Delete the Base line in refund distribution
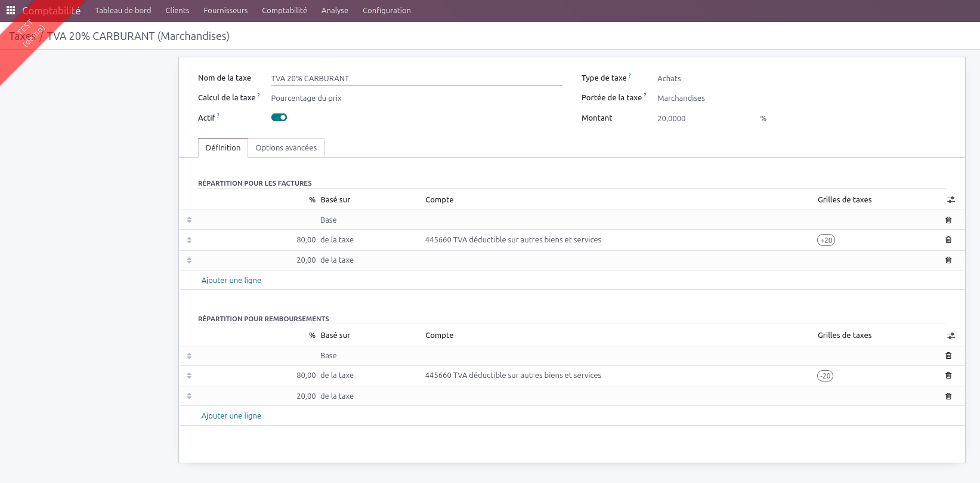 pos(948,356)
